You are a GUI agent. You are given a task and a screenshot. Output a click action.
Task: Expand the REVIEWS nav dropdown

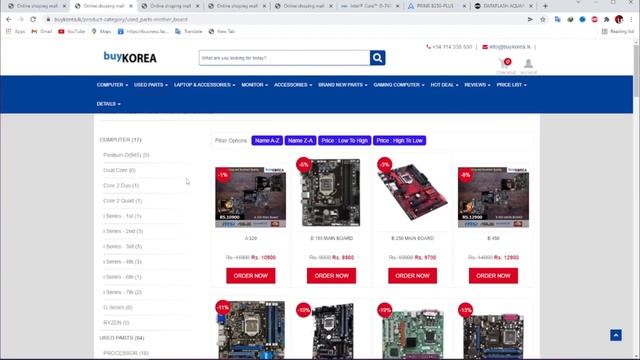click(477, 85)
